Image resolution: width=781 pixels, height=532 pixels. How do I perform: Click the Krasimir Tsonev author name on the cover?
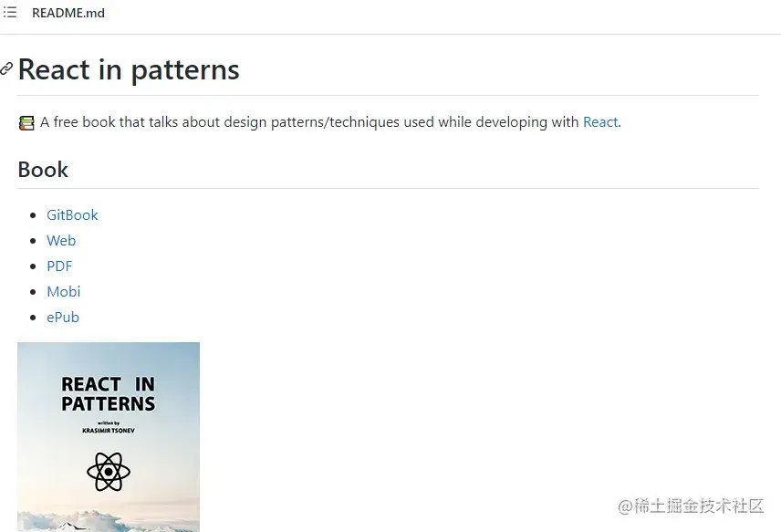pos(108,430)
